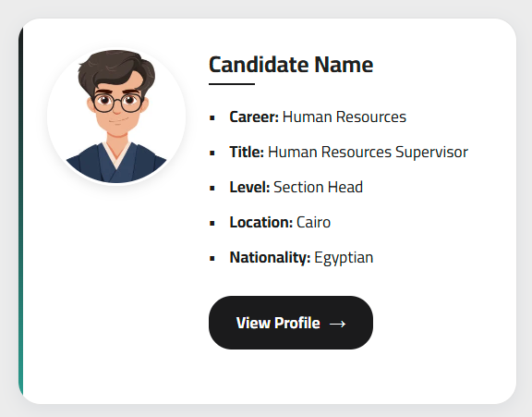Click the underline below Candidate Name

point(232,84)
